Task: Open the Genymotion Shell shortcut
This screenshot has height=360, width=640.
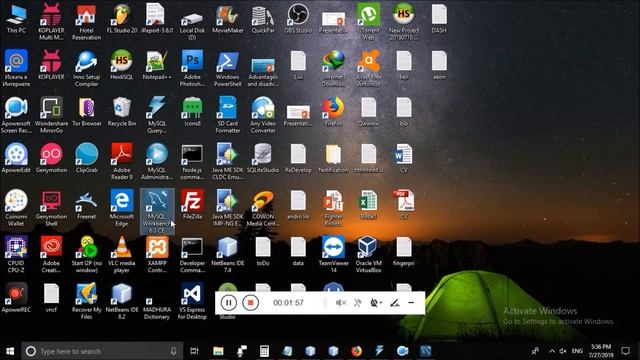Action: (51, 208)
